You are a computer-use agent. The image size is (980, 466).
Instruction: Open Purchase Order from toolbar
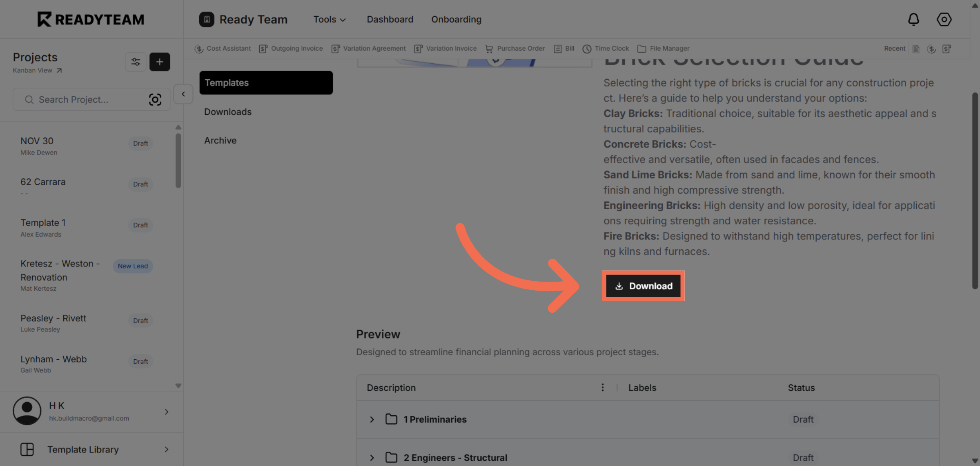tap(515, 49)
